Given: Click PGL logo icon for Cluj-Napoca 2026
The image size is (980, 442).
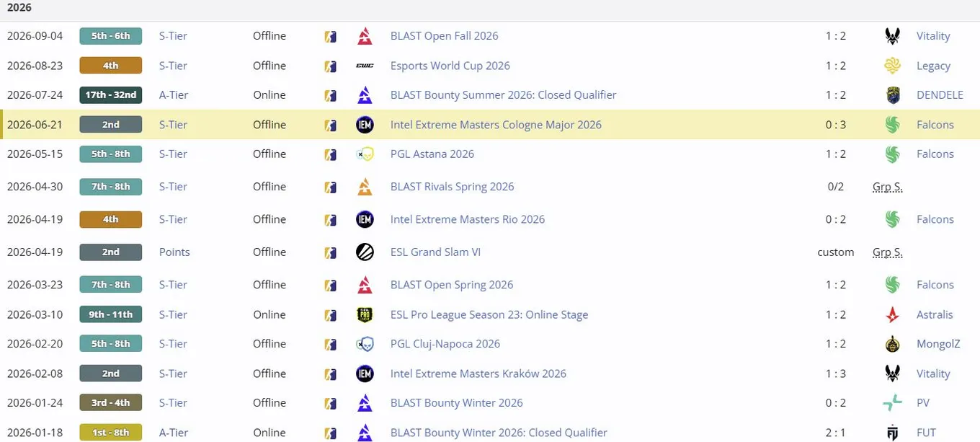Looking at the screenshot, I should click(x=365, y=344).
